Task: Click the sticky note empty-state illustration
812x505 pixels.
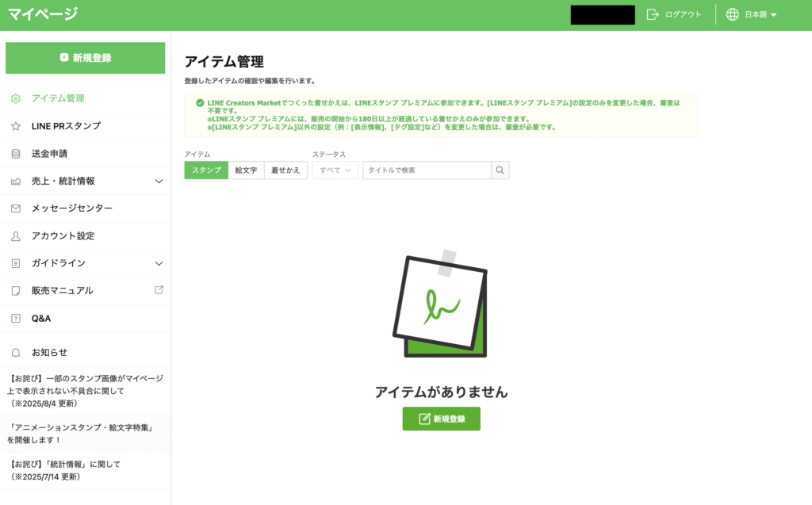Action: pos(440,304)
